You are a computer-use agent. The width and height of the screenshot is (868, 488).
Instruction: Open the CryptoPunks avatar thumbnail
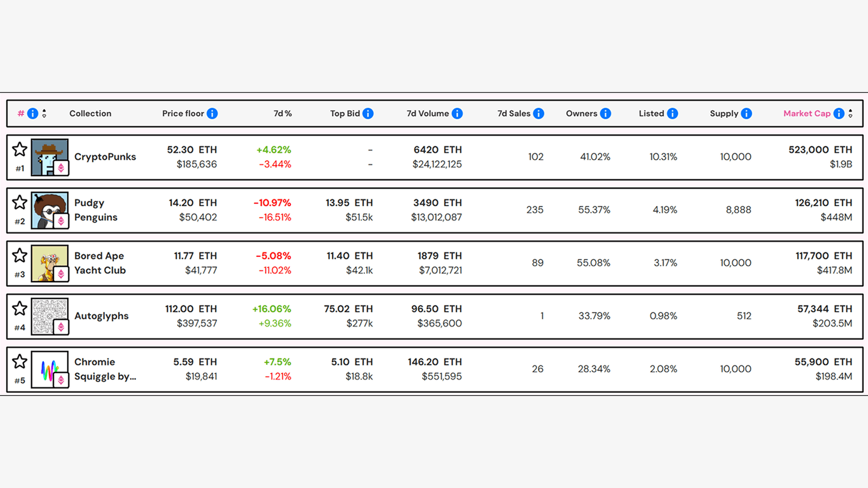[x=50, y=157]
